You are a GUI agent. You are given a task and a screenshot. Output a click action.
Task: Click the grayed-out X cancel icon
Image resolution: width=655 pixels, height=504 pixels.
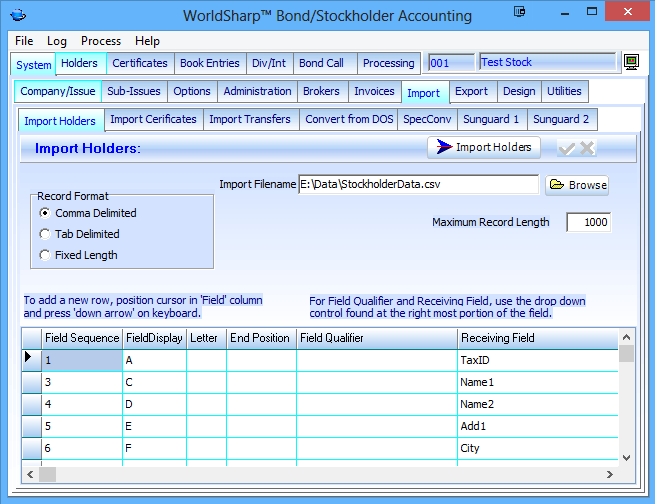[587, 148]
